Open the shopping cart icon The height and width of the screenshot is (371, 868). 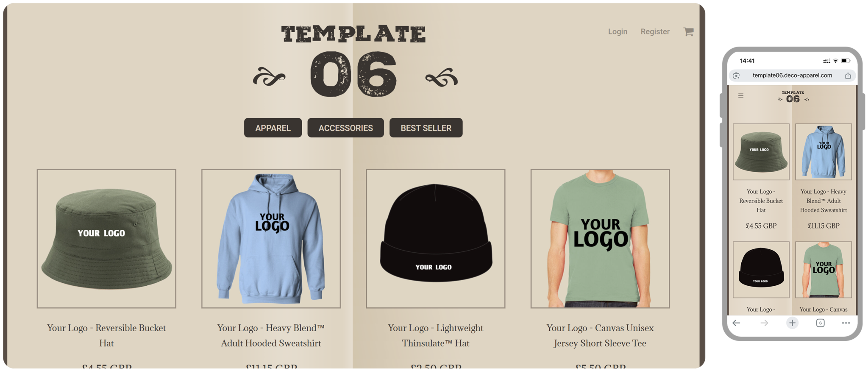(688, 31)
